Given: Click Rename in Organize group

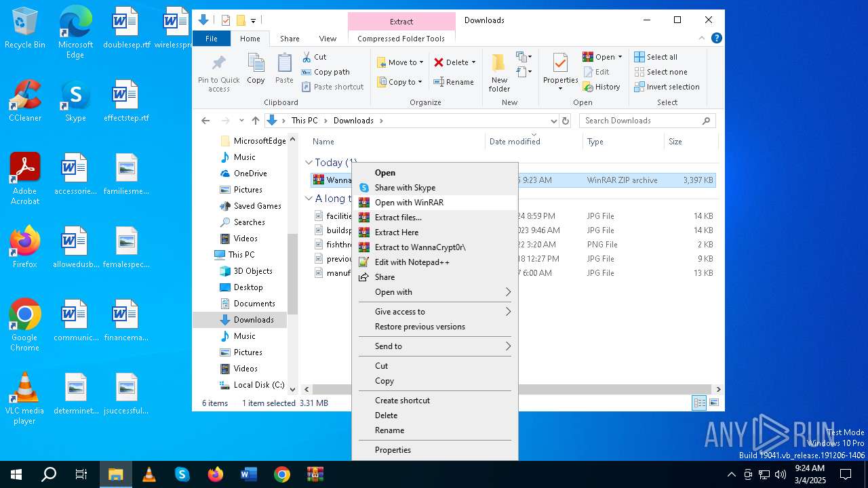Looking at the screenshot, I should click(x=454, y=82).
